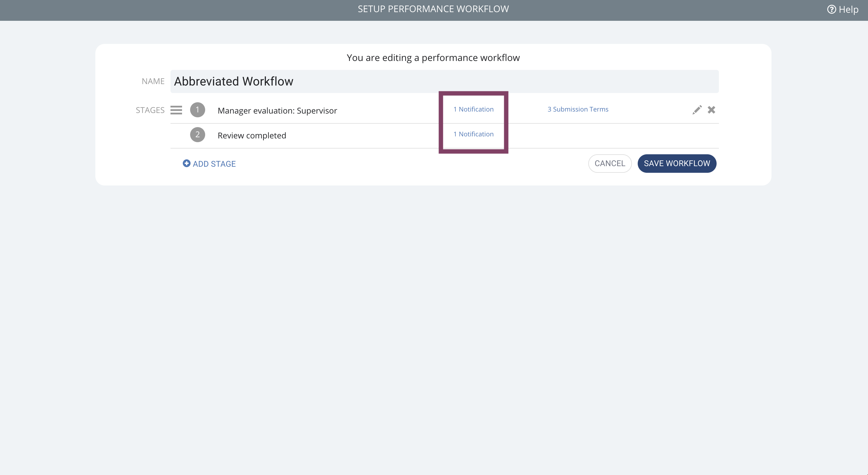Image resolution: width=868 pixels, height=475 pixels.
Task: Cancel editing the workflow
Action: coord(610,163)
